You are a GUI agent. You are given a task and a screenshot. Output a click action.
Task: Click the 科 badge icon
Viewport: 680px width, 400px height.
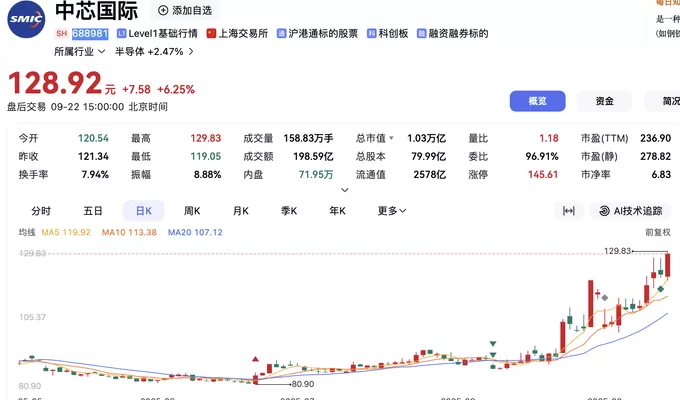[372, 33]
